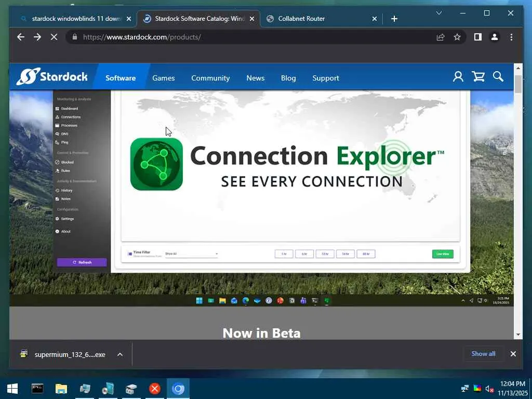Screen dimensions: 532x399
Task: Share this page using the address bar icon
Action: 441,37
